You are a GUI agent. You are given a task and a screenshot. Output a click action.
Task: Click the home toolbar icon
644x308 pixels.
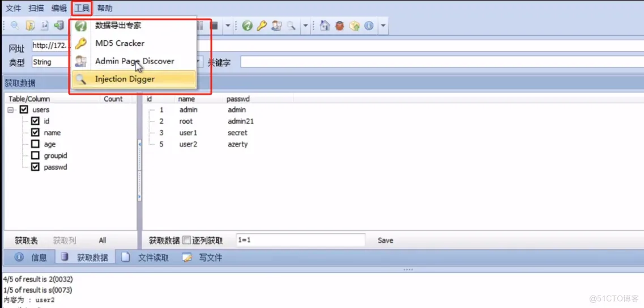pyautogui.click(x=325, y=26)
